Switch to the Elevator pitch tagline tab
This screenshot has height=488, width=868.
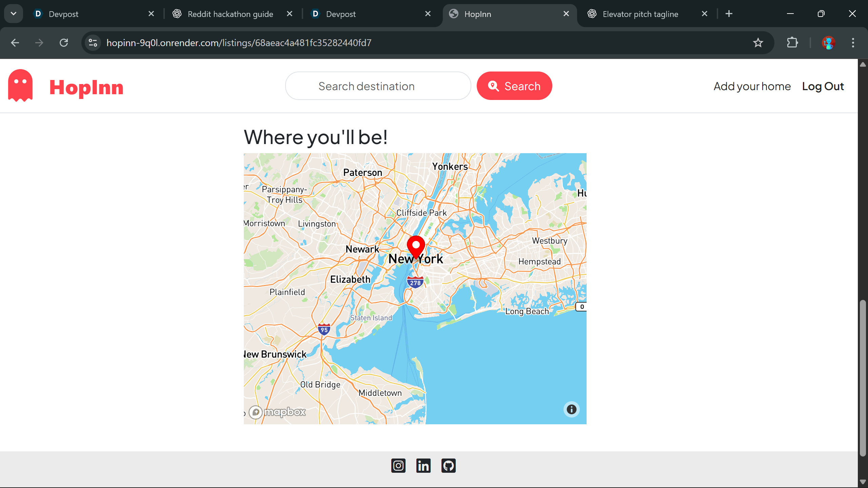tap(640, 14)
